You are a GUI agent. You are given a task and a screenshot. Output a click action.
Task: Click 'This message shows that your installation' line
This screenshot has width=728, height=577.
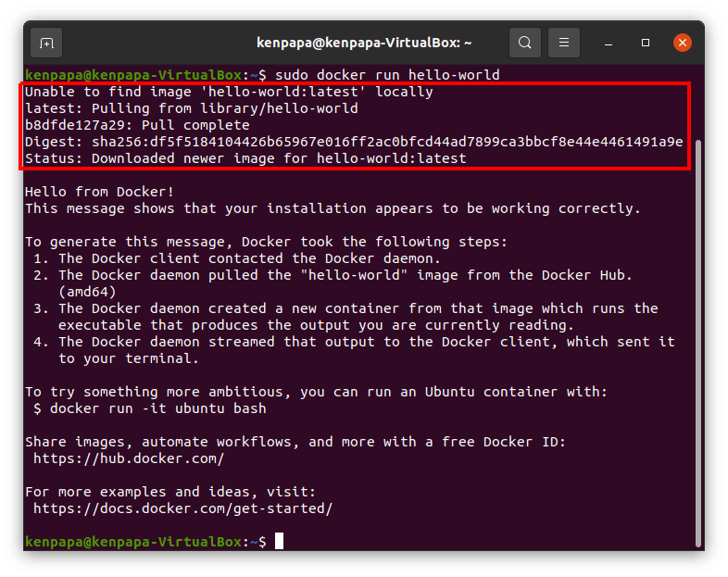tap(333, 208)
